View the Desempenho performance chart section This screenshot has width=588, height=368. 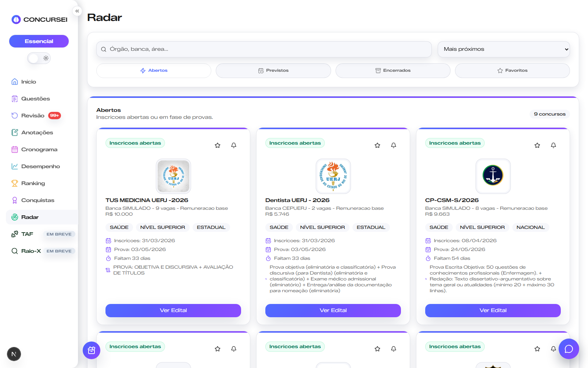tap(40, 166)
